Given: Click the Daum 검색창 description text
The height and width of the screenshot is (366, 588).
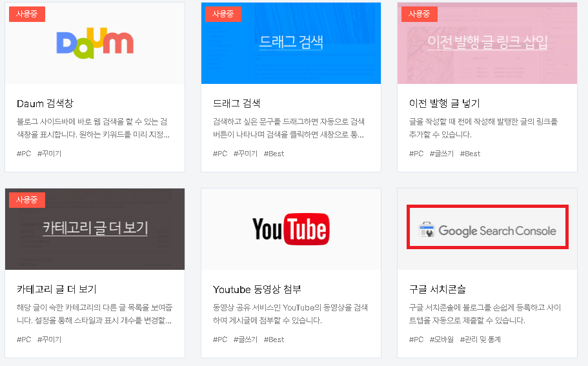Looking at the screenshot, I should point(93,128).
